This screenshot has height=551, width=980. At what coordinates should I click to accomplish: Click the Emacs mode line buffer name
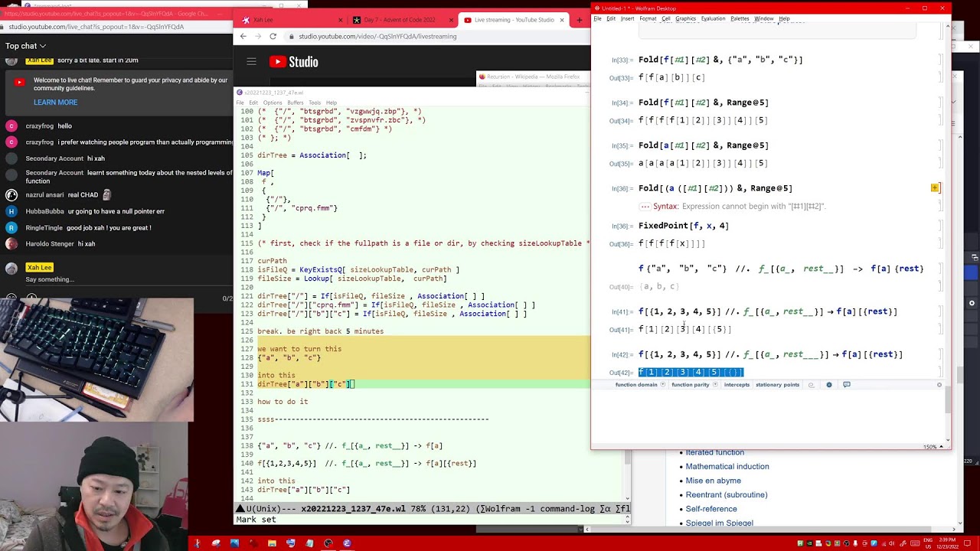tap(353, 509)
